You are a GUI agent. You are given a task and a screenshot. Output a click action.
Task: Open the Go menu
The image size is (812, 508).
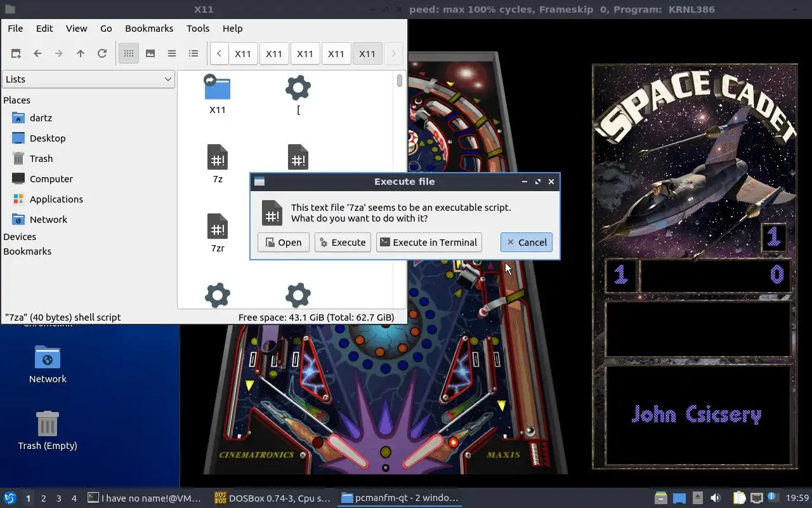pos(106,28)
